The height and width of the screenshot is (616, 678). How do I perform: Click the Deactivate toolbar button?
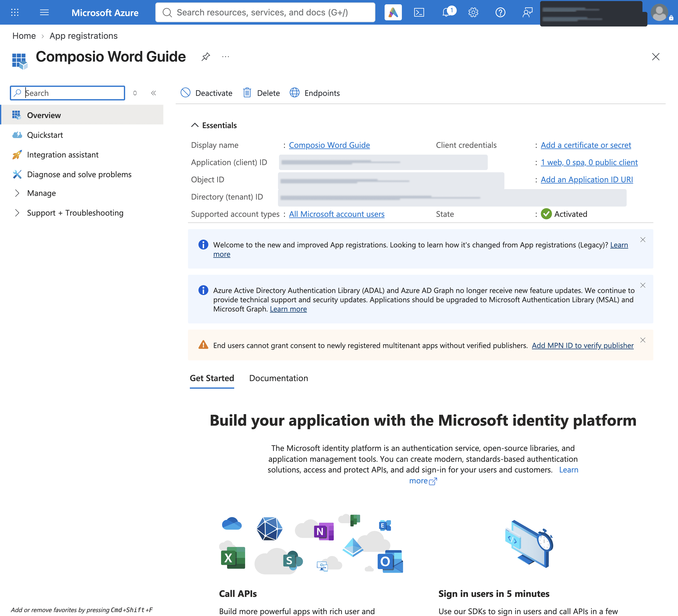coord(206,93)
